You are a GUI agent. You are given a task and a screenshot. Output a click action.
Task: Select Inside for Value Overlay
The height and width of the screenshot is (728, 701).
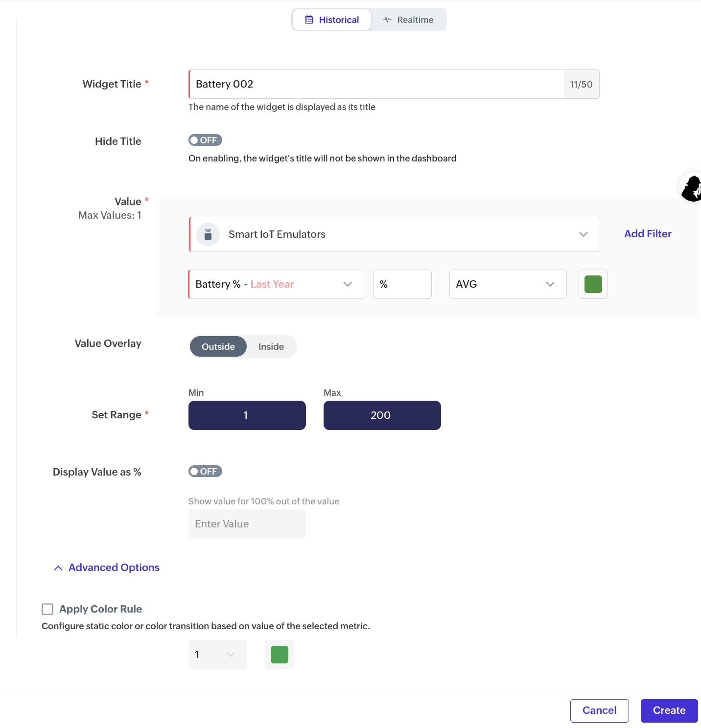tap(271, 347)
